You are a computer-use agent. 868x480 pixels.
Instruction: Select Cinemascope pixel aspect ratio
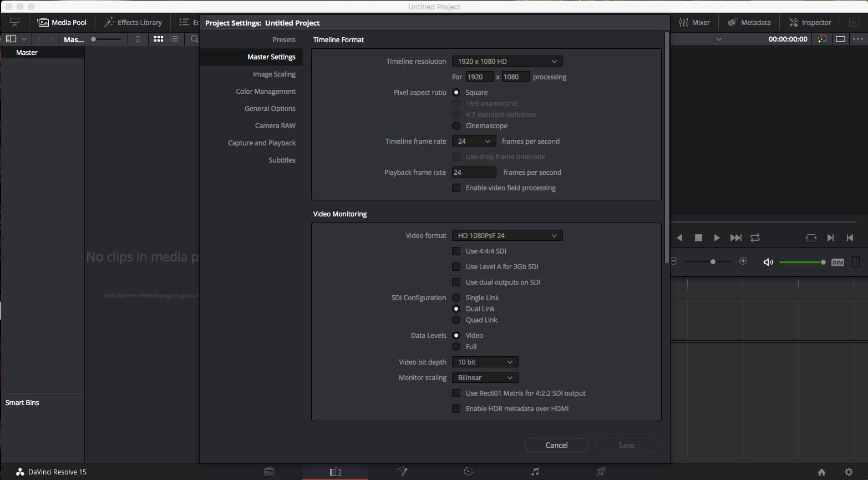tap(456, 125)
